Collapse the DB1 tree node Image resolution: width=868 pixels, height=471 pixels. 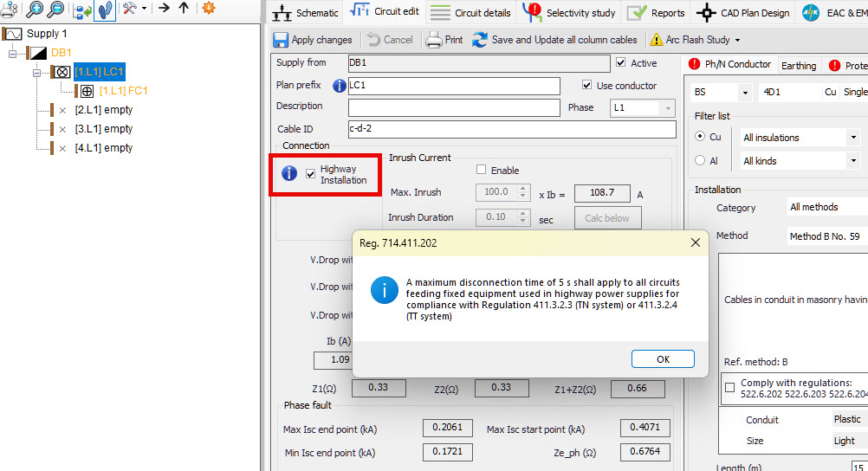(13, 53)
